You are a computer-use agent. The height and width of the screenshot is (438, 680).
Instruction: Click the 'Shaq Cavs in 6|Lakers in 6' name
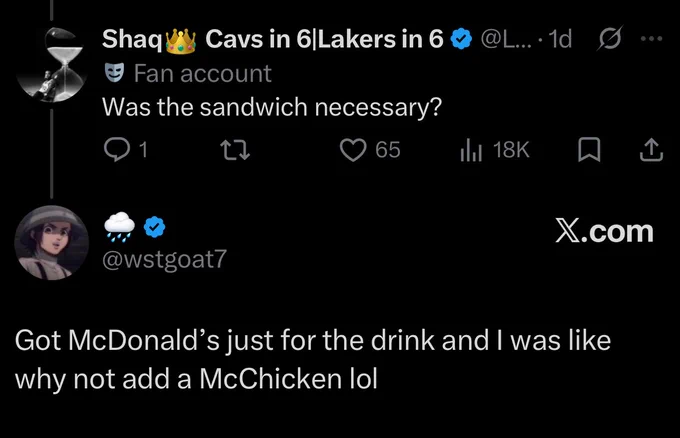coord(273,39)
